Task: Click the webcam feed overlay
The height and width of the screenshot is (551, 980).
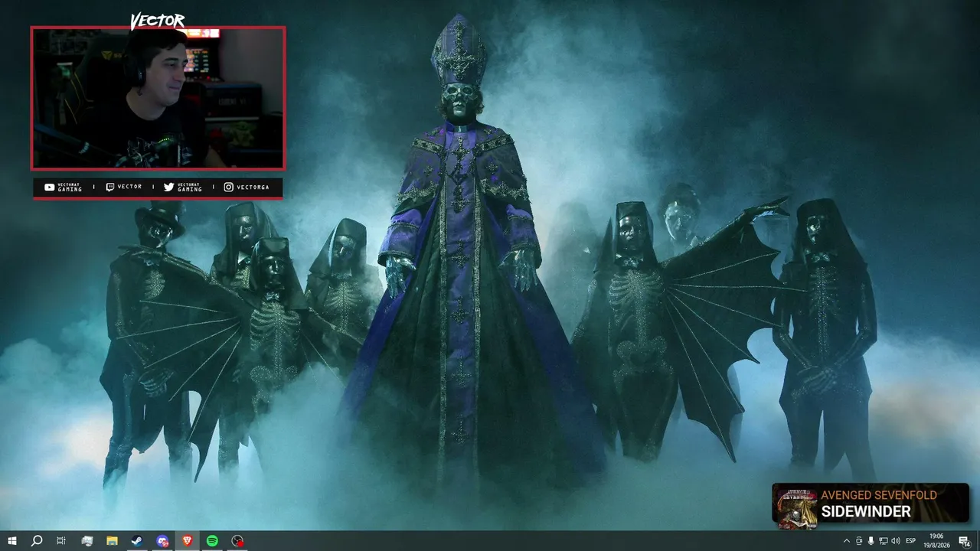Action: (158, 98)
